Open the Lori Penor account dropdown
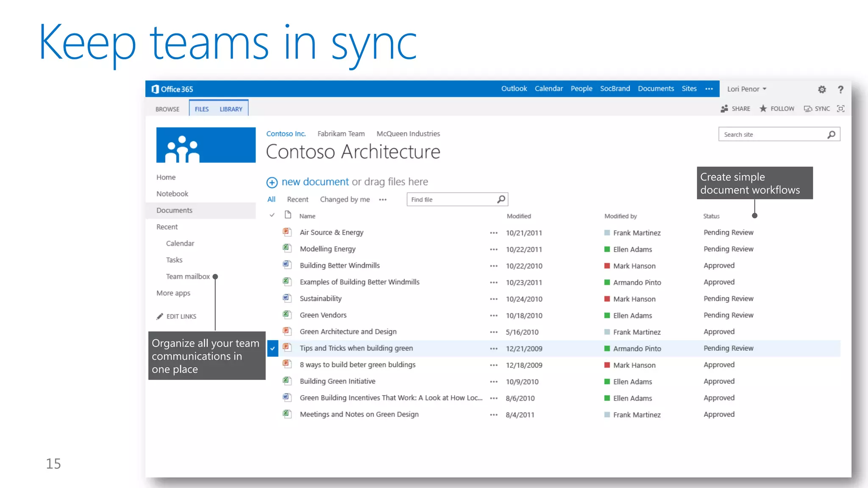 [747, 89]
